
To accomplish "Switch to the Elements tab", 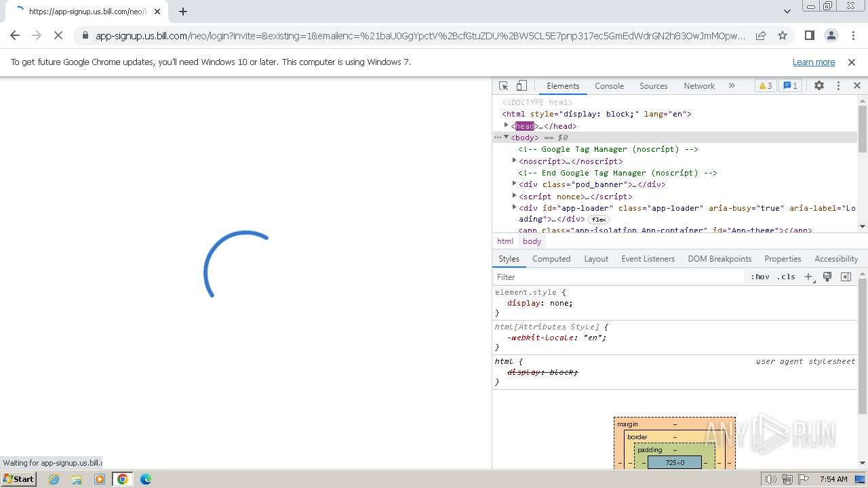I will 563,86.
